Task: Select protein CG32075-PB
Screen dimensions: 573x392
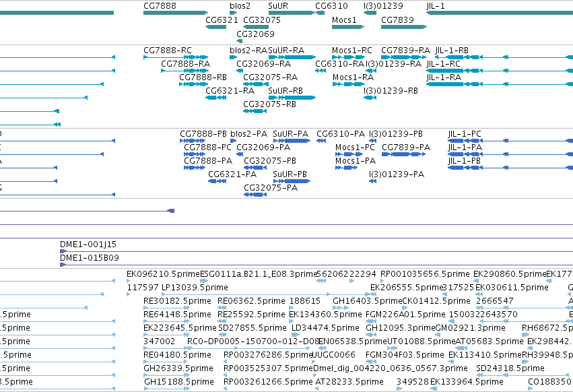Action: click(255, 168)
